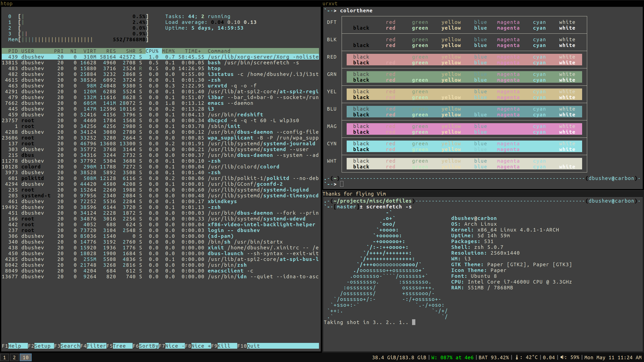Screen dimensions: 644x362
Task: Click the battery BAT 93.42% status indicator
Action: pyautogui.click(x=493, y=357)
